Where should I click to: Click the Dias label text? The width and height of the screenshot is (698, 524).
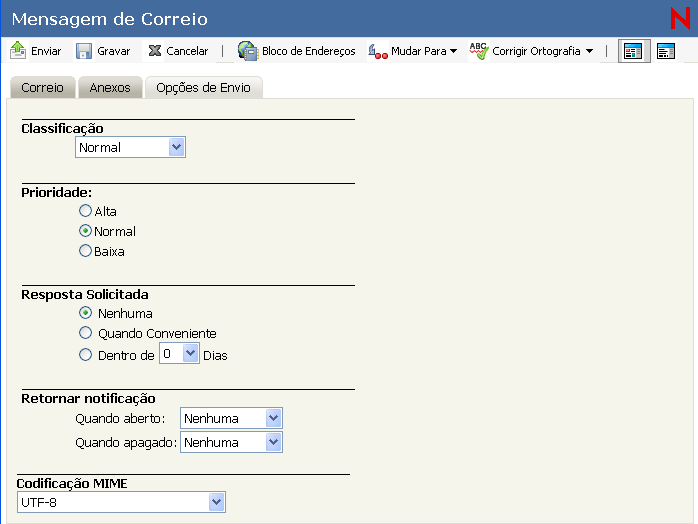[x=215, y=356]
